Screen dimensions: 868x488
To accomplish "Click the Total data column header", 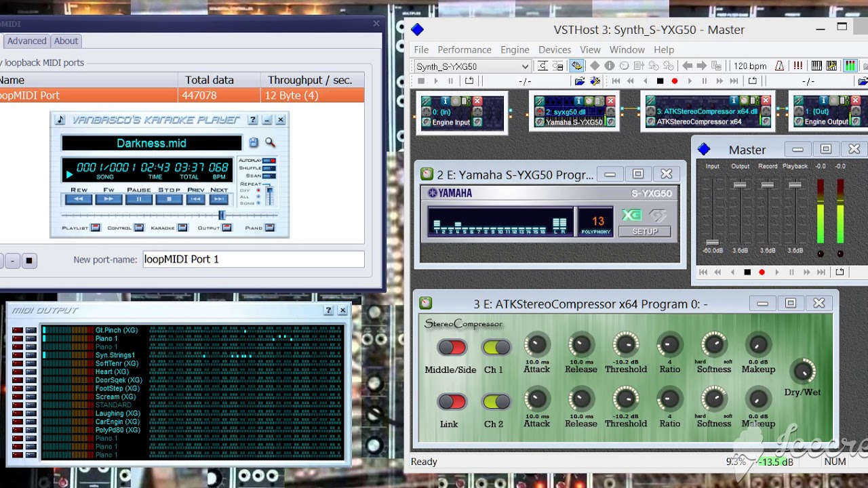I will coord(219,80).
